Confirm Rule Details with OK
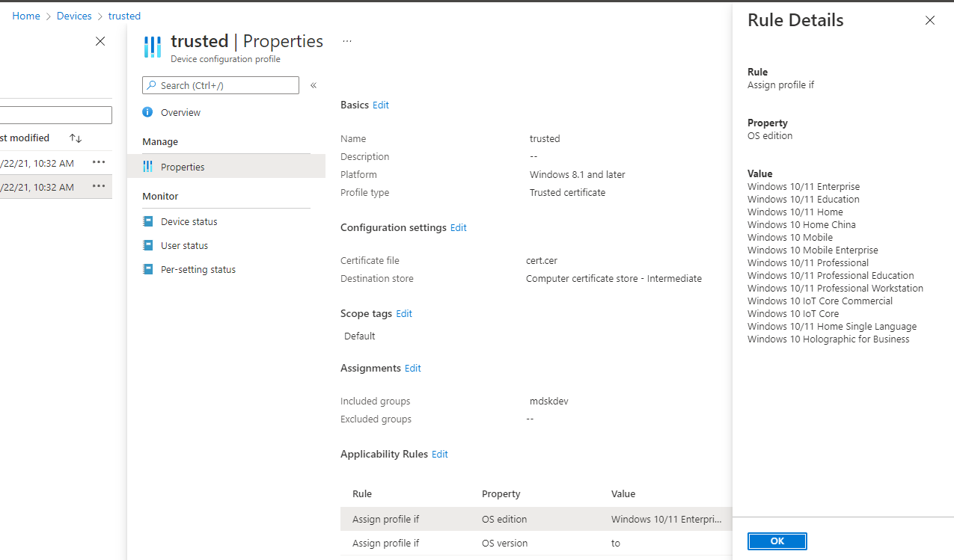 [x=777, y=541]
